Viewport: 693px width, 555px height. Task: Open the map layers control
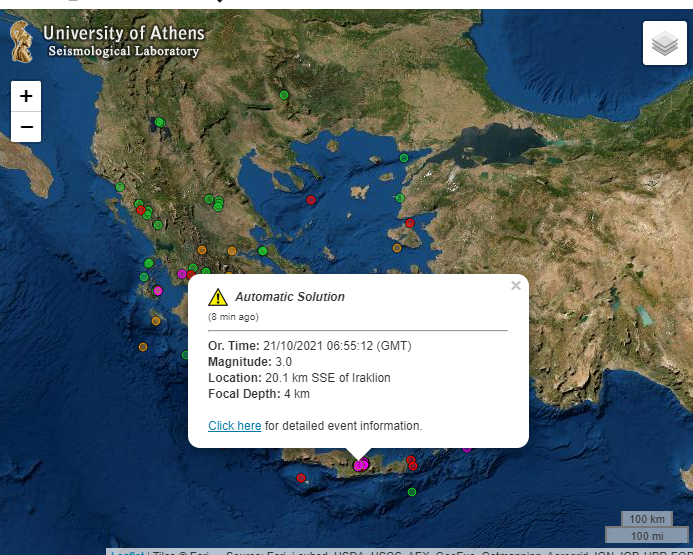[665, 43]
